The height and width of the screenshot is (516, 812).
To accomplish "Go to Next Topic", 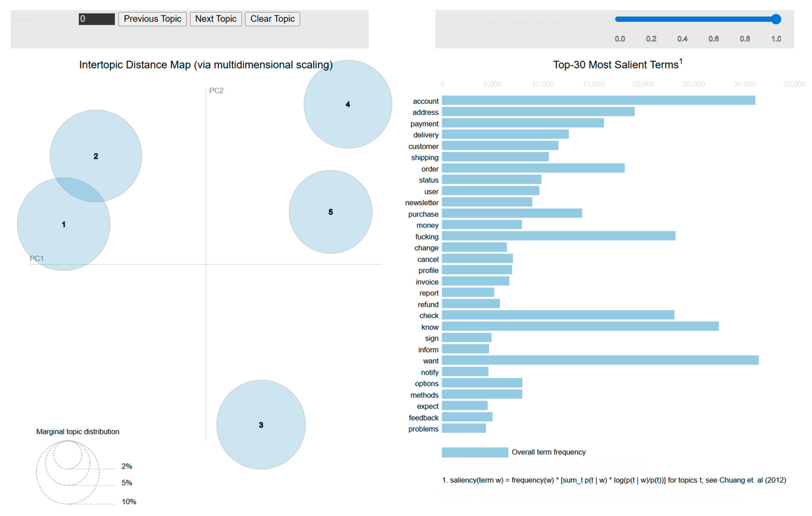I will coord(216,19).
